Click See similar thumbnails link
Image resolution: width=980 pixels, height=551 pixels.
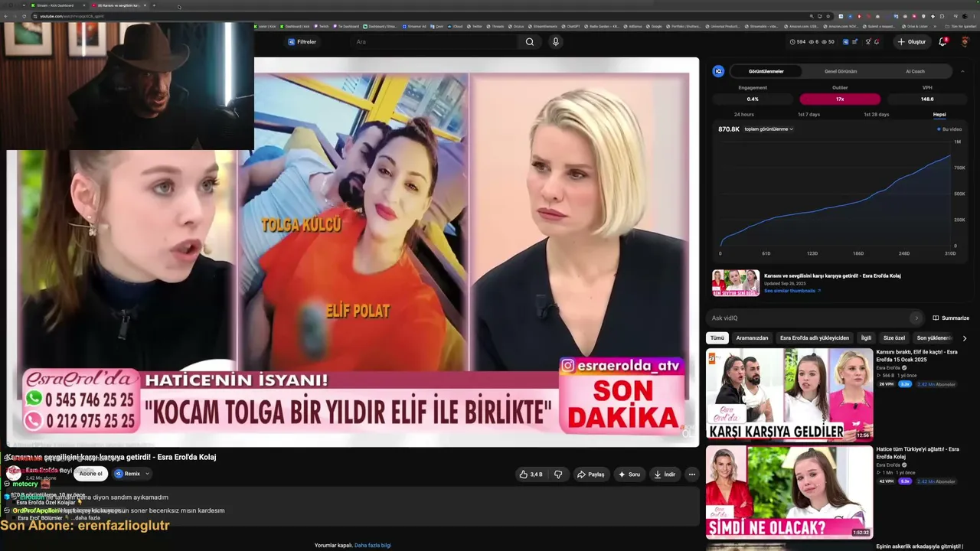(x=792, y=291)
